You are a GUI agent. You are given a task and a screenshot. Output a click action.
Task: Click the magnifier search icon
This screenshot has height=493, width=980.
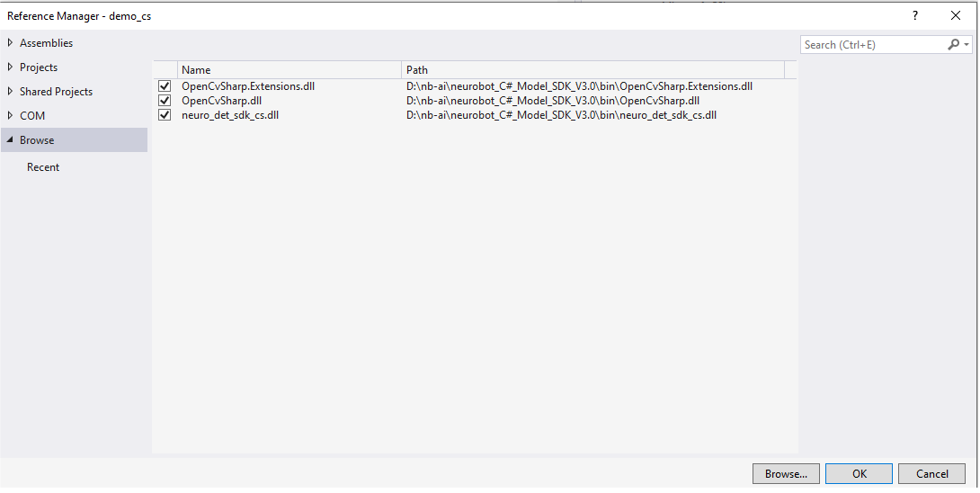954,44
